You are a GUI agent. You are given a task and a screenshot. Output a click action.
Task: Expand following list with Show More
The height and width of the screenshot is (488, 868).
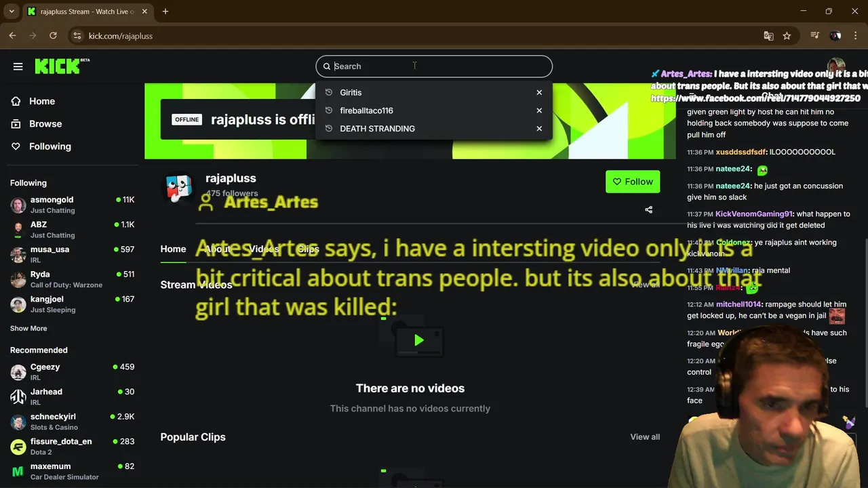(28, 328)
